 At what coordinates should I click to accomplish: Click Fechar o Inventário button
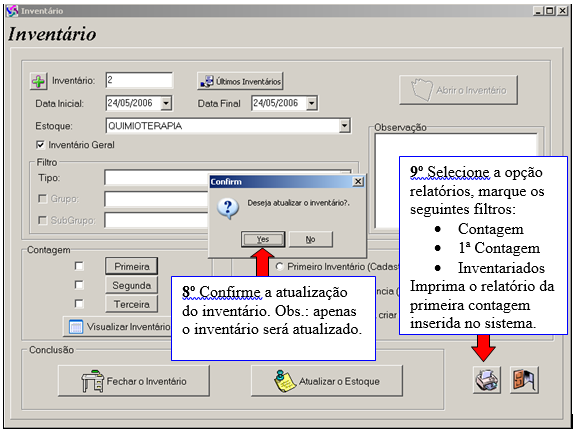point(134,381)
